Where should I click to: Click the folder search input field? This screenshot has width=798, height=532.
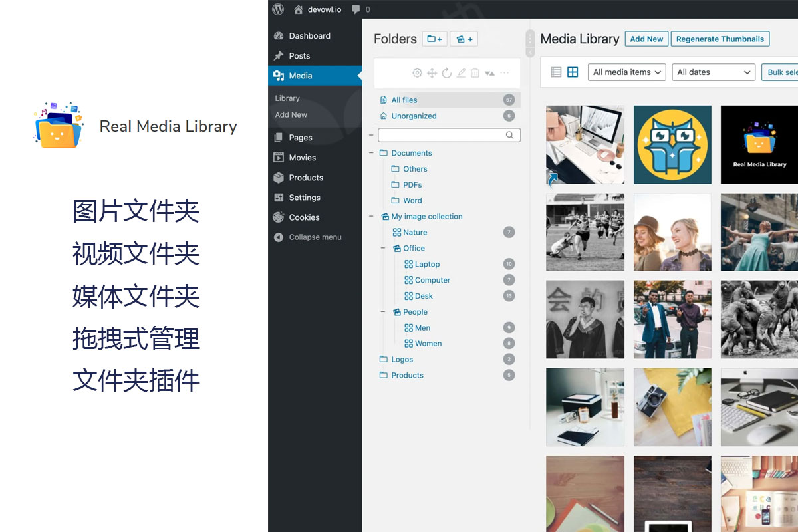(449, 135)
